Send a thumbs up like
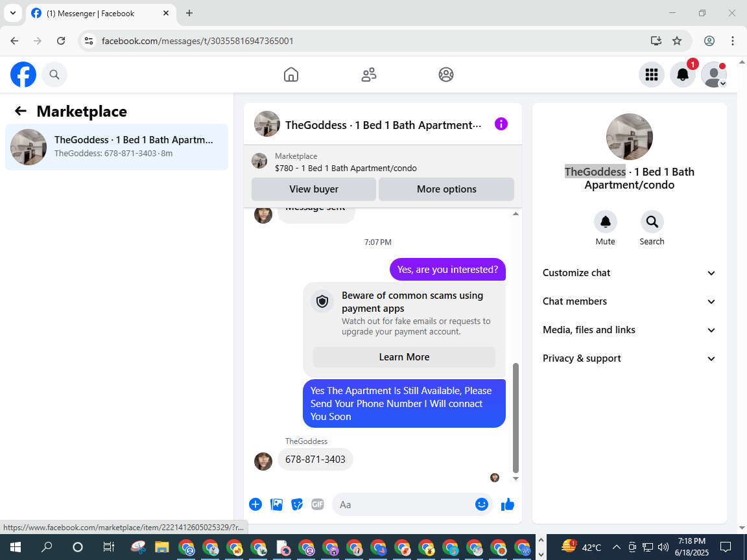 (x=508, y=504)
